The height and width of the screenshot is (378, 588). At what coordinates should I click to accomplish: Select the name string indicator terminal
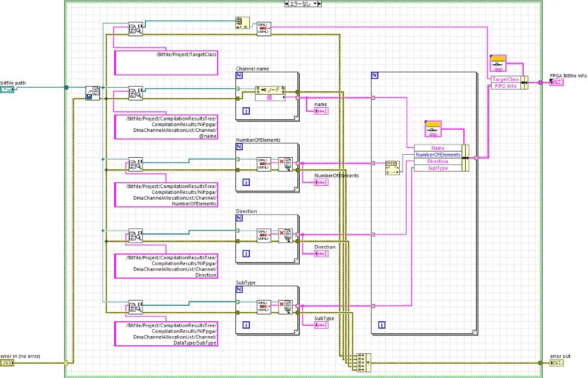(x=321, y=111)
